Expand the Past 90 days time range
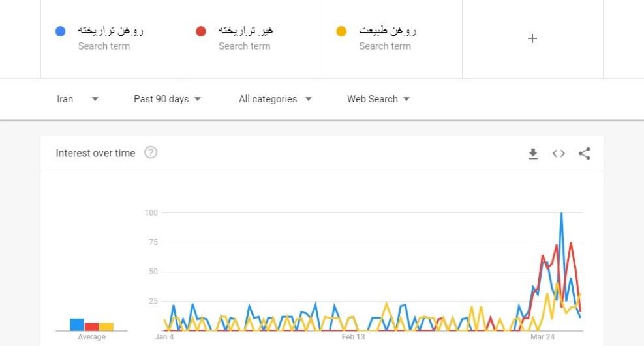 (167, 99)
